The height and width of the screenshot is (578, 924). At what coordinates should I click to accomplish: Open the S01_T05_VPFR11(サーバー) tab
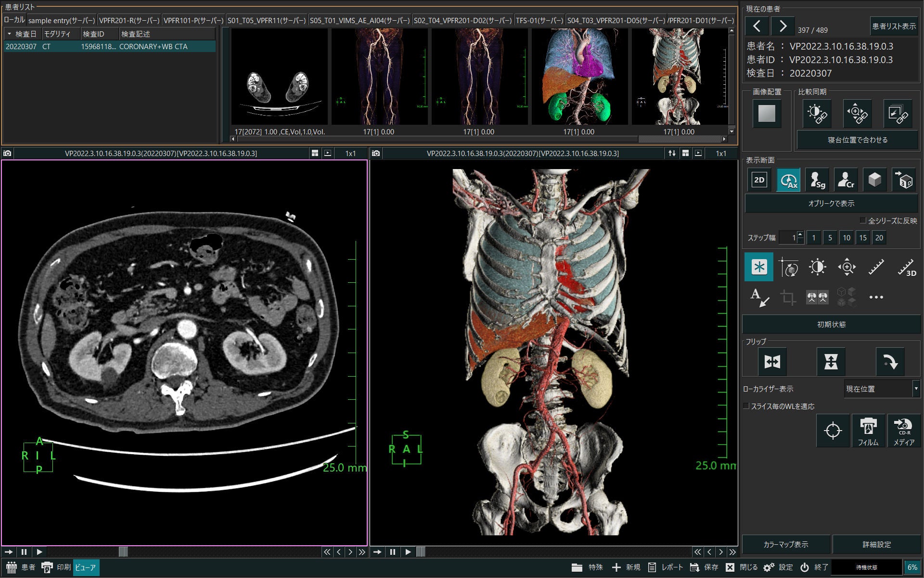tap(267, 20)
